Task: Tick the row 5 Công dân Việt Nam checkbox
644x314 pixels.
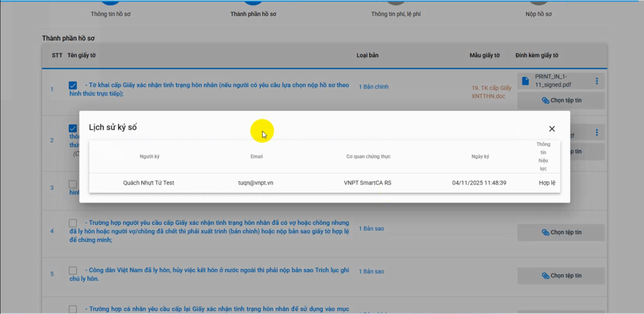Action: click(x=73, y=271)
